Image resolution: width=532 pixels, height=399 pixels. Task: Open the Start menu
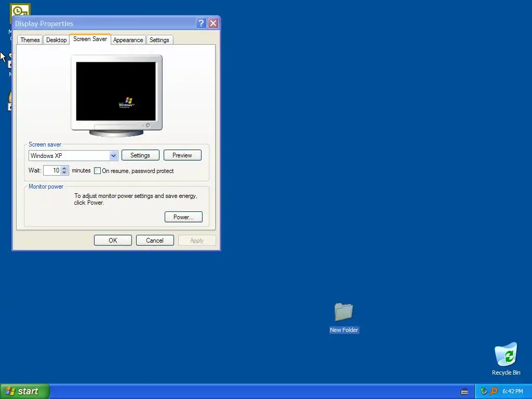(25, 391)
